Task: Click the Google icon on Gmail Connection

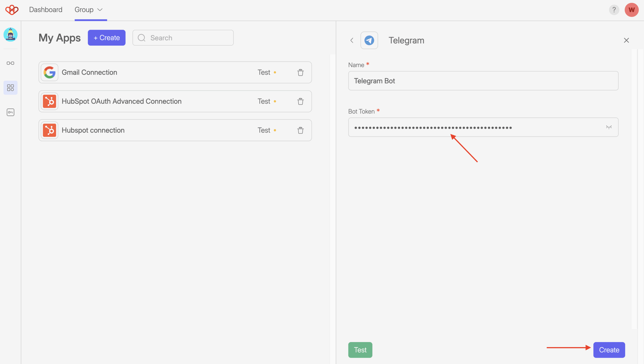Action: (x=50, y=72)
